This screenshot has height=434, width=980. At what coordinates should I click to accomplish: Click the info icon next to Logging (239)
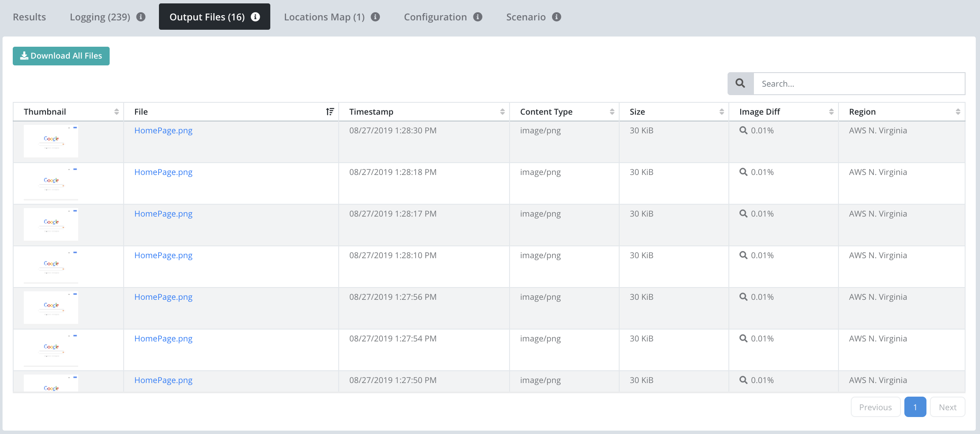coord(141,17)
